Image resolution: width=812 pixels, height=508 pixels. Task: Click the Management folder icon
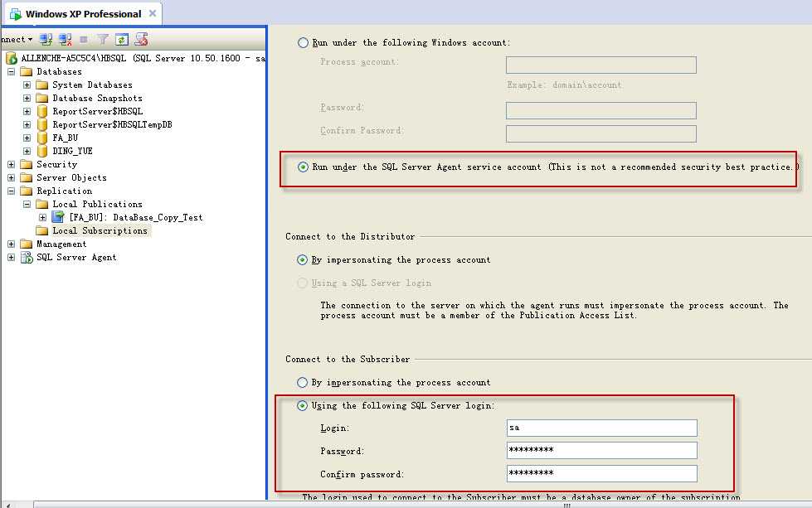(27, 244)
